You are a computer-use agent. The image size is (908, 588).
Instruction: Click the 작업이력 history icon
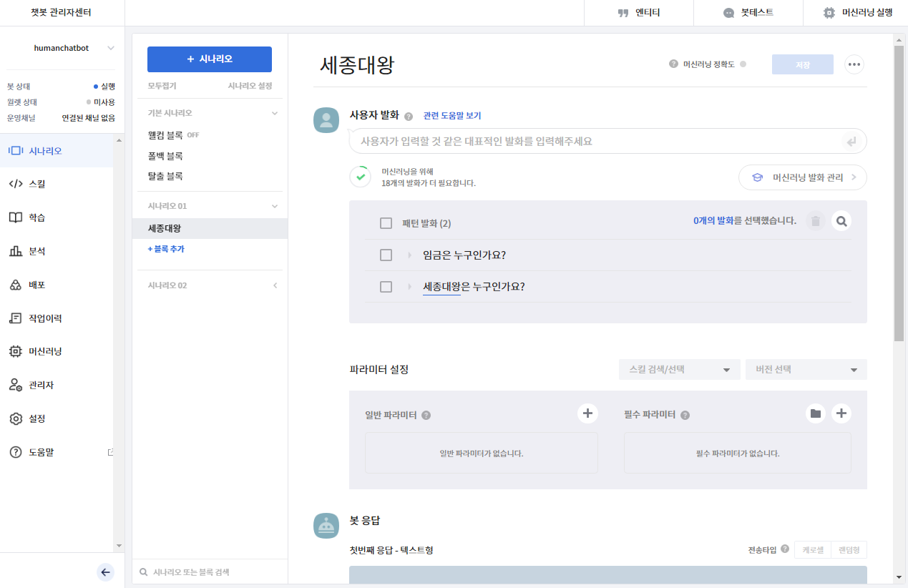[x=15, y=318]
